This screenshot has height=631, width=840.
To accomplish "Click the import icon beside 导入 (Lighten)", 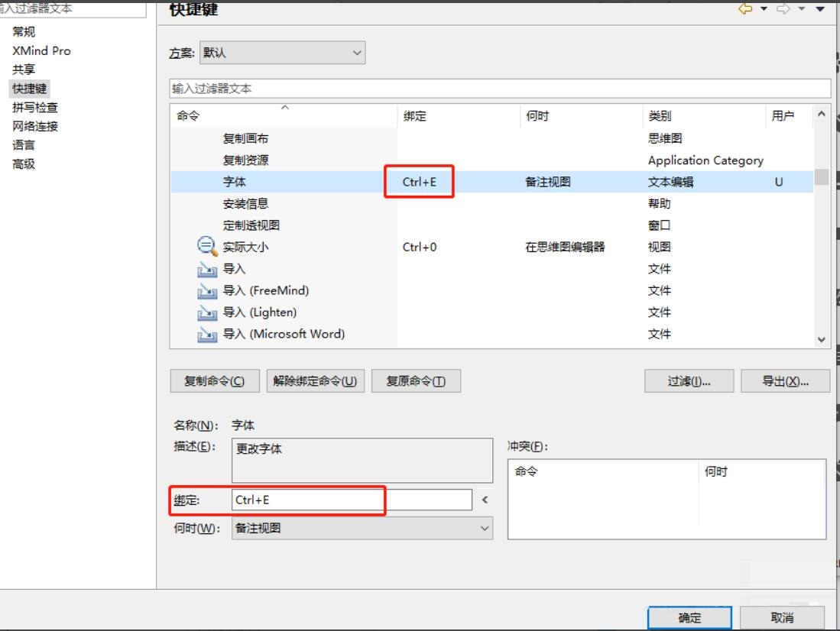I will pos(207,312).
